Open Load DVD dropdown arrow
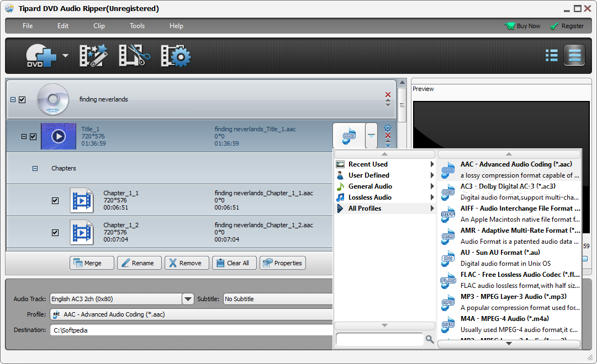This screenshot has width=597, height=364. coord(66,56)
